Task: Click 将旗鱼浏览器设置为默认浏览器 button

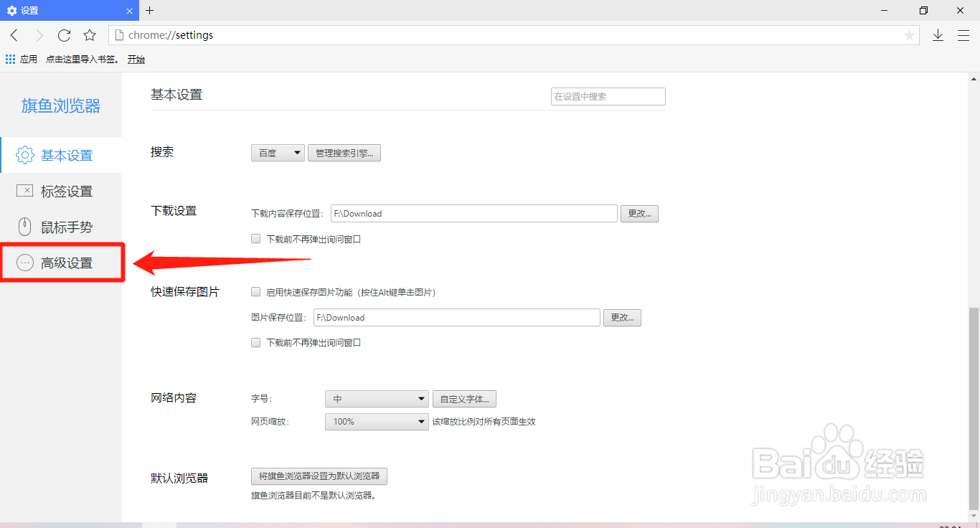Action: (x=319, y=476)
